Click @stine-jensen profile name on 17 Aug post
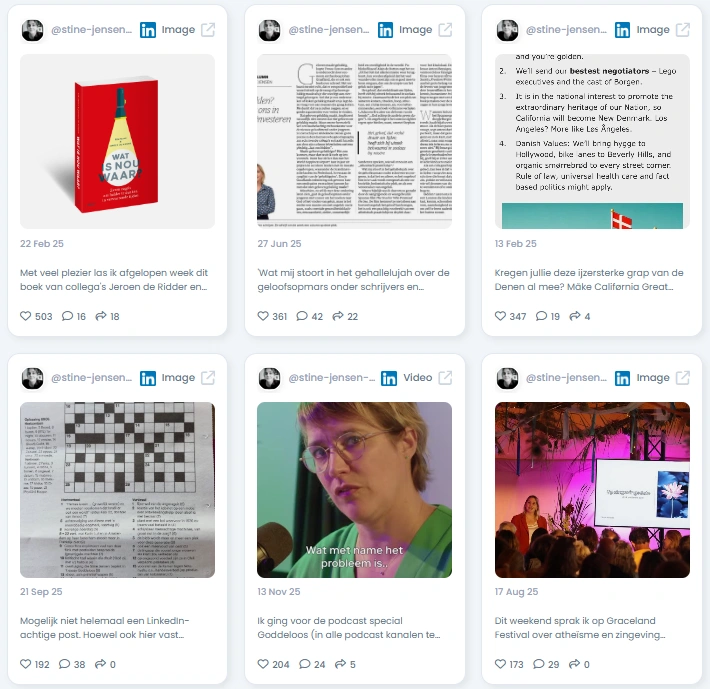The width and height of the screenshot is (710, 689). (x=566, y=378)
